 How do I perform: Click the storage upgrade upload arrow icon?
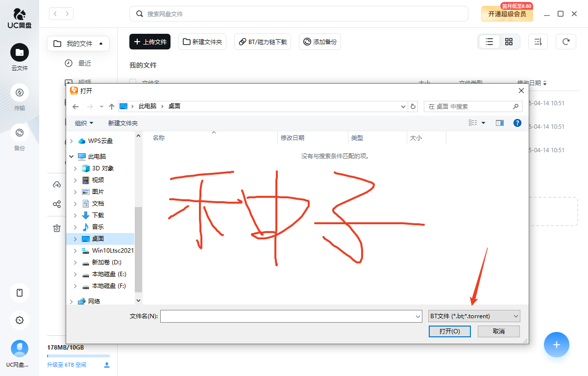(x=107, y=365)
